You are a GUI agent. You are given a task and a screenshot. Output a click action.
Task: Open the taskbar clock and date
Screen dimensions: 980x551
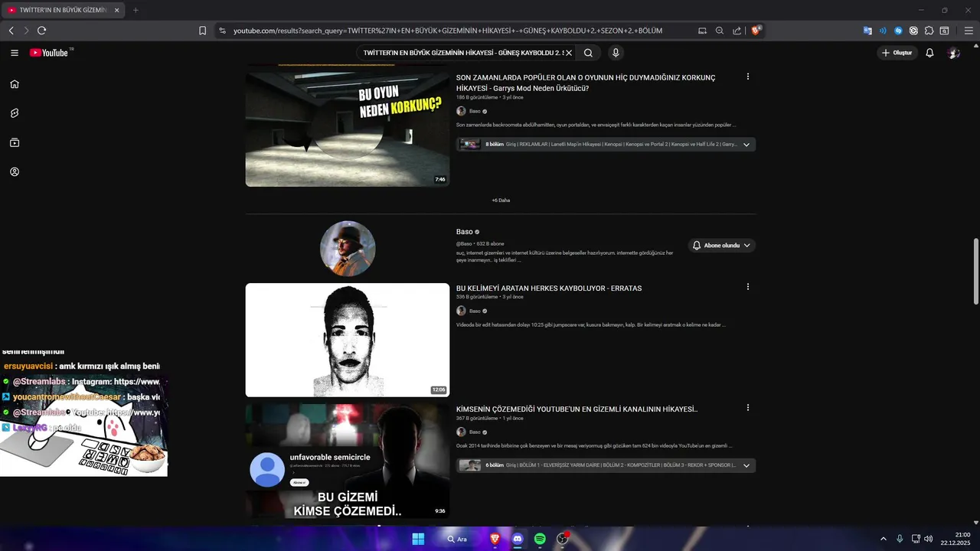(x=956, y=539)
